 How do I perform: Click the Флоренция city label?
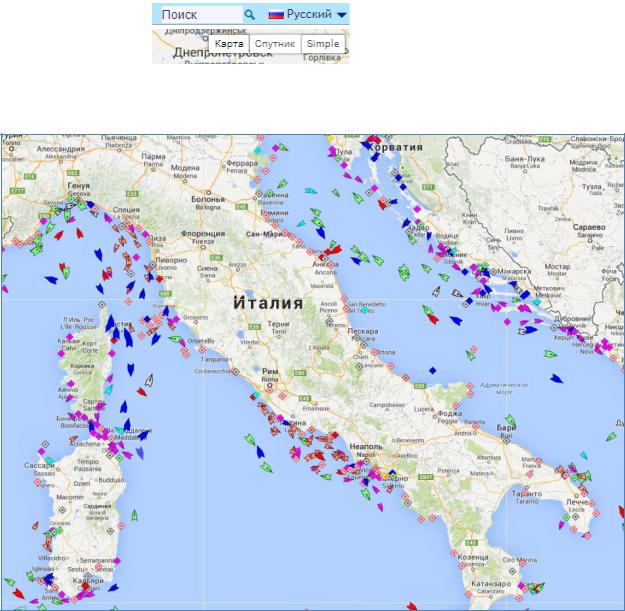click(x=203, y=234)
